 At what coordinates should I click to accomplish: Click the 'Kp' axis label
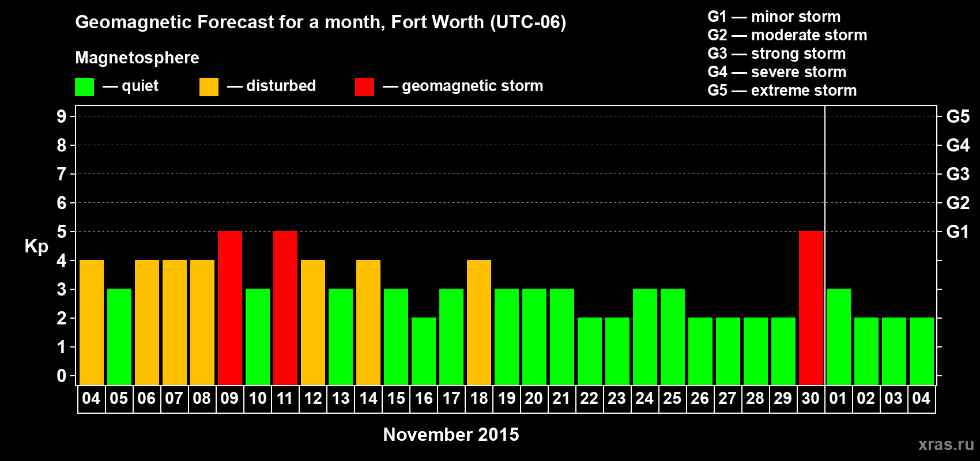click(x=36, y=247)
